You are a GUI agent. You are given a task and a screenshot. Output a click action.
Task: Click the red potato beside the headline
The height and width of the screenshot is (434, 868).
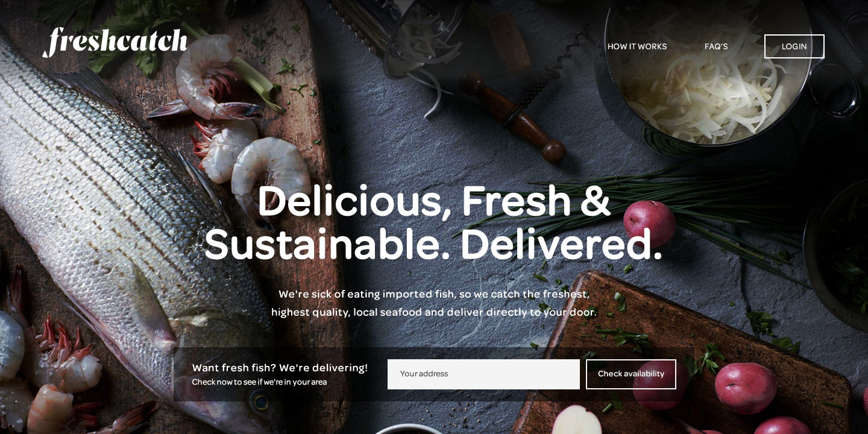click(649, 224)
